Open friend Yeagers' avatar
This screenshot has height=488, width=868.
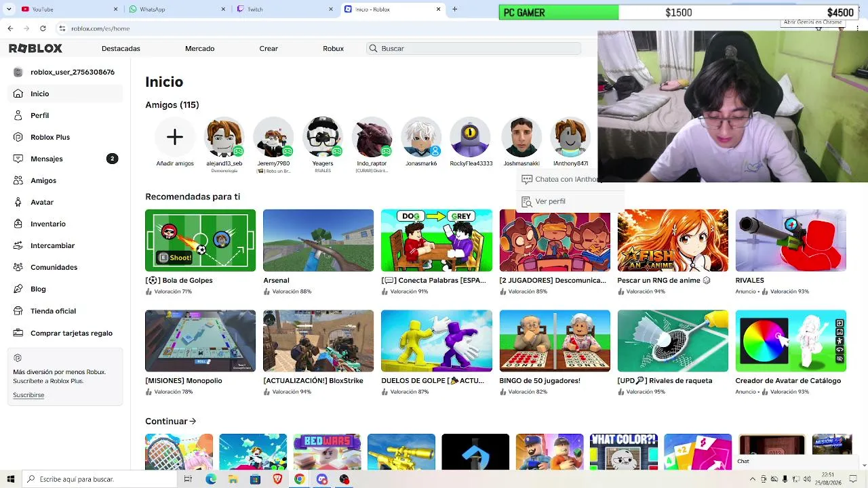click(323, 137)
